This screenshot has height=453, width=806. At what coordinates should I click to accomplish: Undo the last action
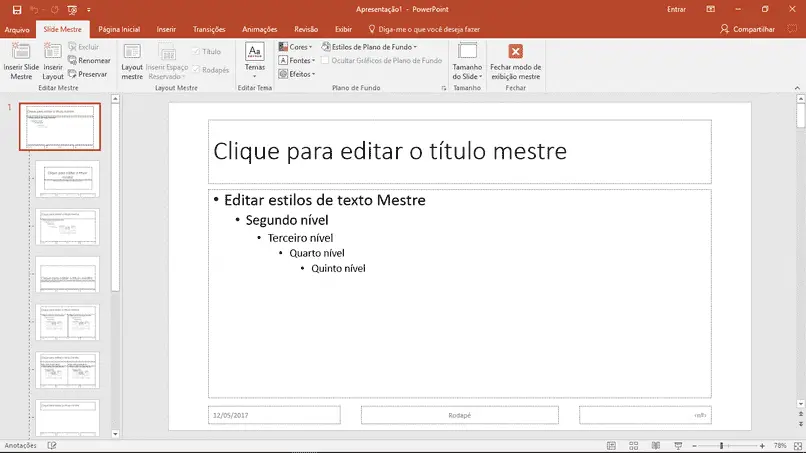34,10
